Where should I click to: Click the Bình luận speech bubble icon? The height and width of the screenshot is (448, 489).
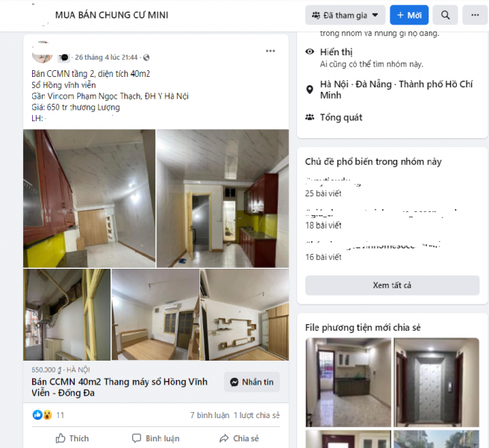point(137,438)
